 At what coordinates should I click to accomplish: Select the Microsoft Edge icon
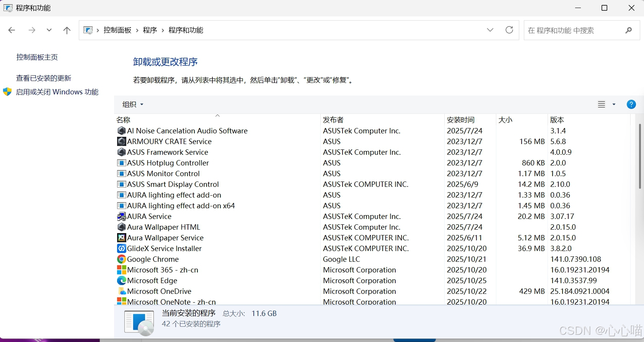(x=121, y=280)
